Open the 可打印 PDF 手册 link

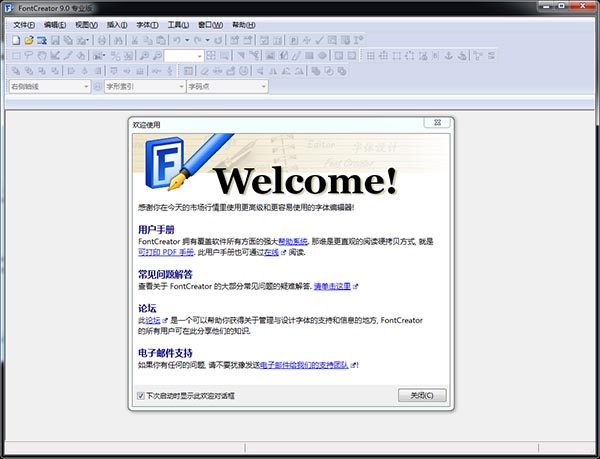166,252
